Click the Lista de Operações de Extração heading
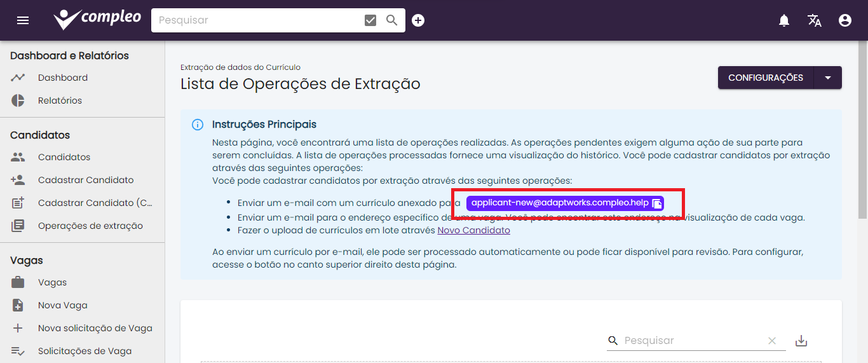 300,84
